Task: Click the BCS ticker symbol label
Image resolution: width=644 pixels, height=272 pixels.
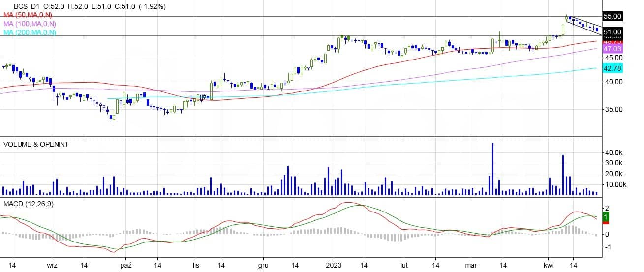Action: [21, 7]
